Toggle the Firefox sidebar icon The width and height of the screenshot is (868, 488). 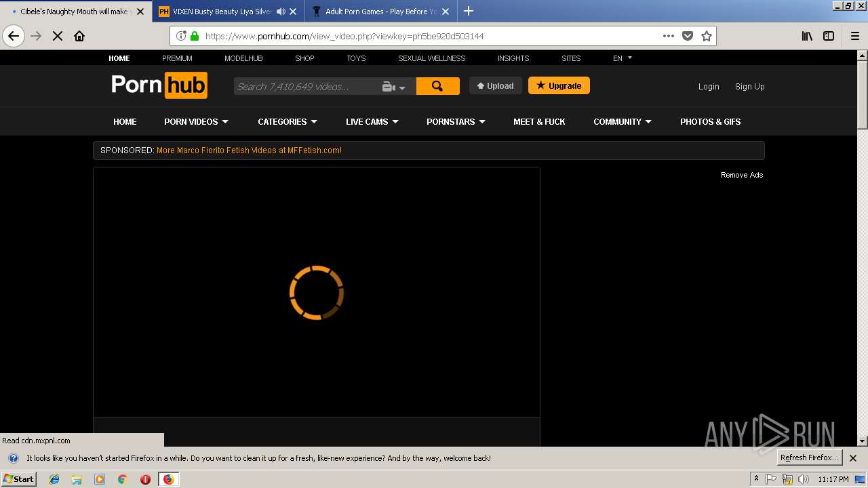point(829,36)
